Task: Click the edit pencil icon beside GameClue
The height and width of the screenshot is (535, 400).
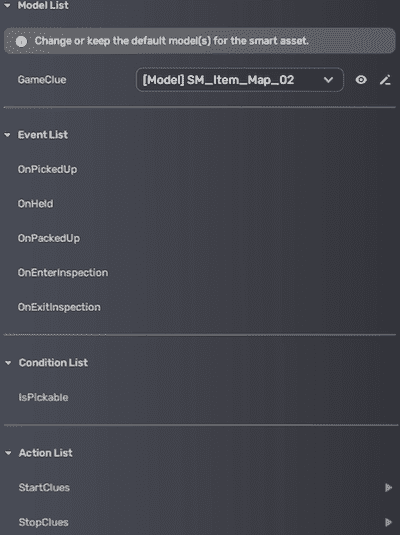Action: 385,80
